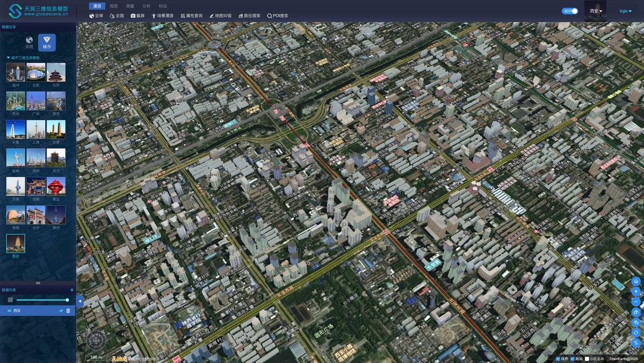Fly to 西安 layer using paper-plane icon

click(61, 311)
